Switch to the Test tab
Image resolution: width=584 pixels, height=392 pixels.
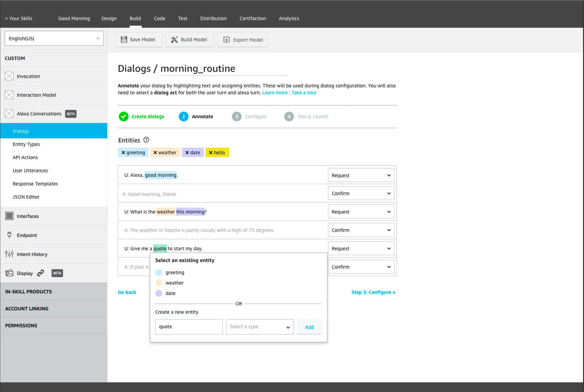pyautogui.click(x=183, y=19)
